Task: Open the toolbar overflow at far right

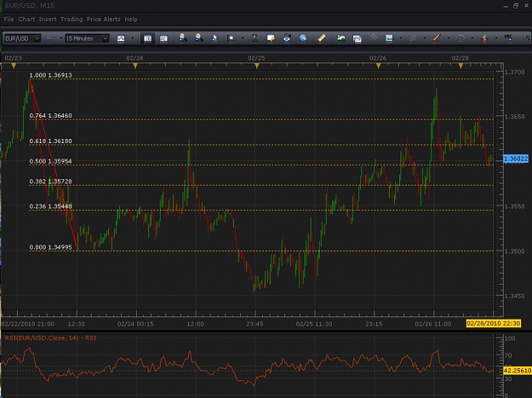Action: (x=528, y=38)
